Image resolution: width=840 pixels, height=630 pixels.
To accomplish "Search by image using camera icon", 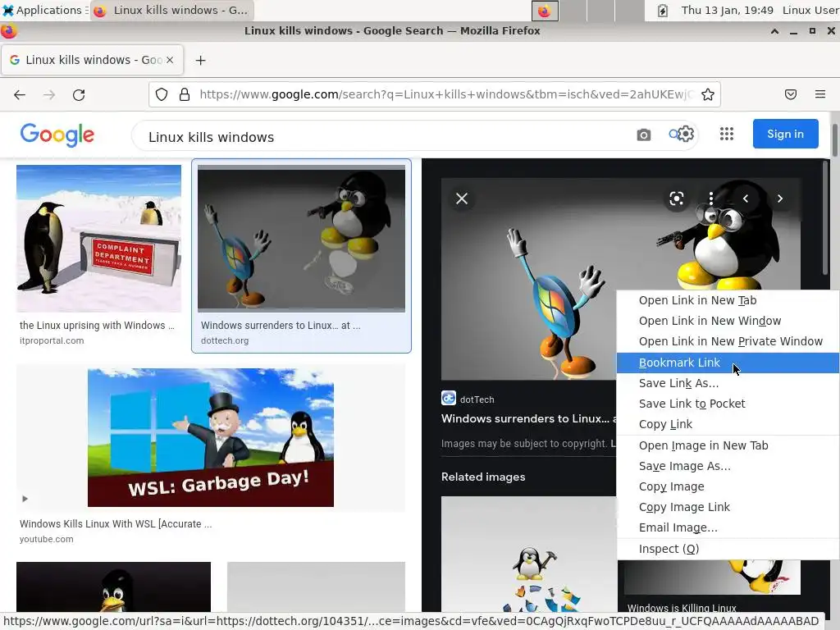I will pos(643,135).
